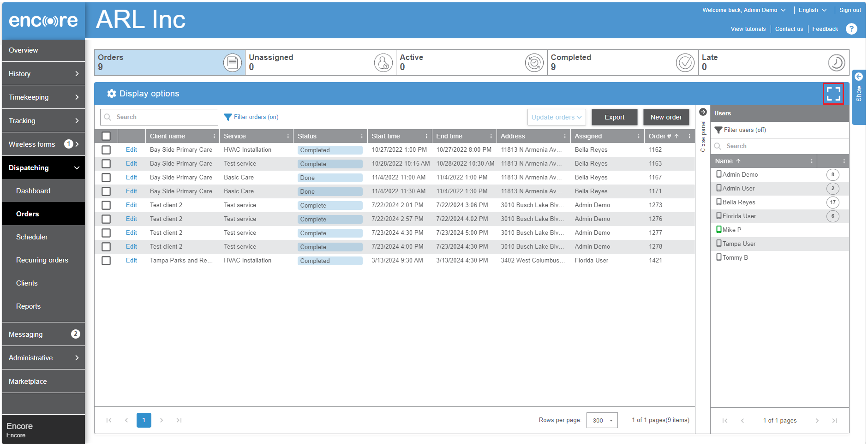Open the Rows per page dropdown
Image resolution: width=868 pixels, height=447 pixels.
coord(602,420)
